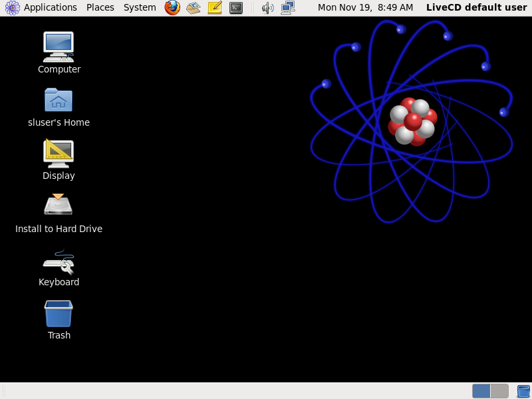Select sluser's Home folder icon
The width and height of the screenshot is (532, 399).
[59, 100]
